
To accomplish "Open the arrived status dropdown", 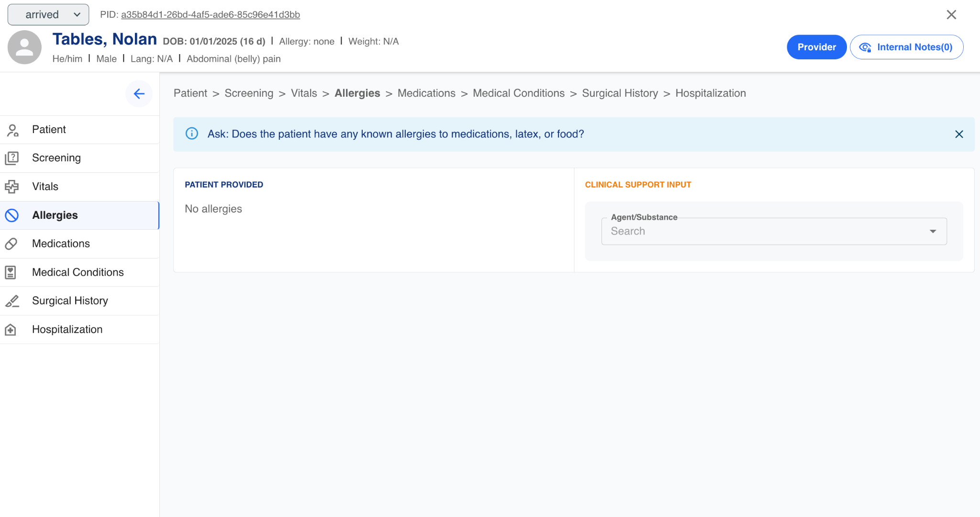I will coord(48,15).
